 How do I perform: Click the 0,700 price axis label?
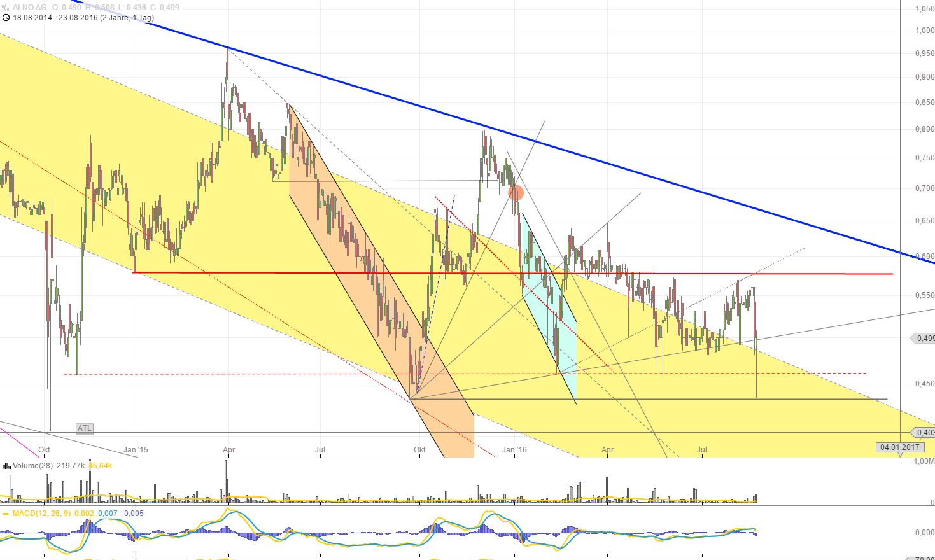(x=924, y=188)
